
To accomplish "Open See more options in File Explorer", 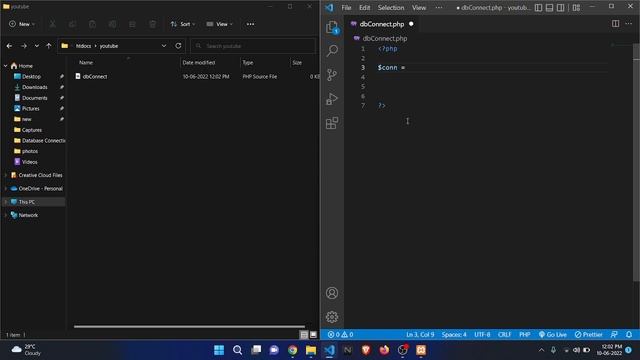I will coord(250,24).
